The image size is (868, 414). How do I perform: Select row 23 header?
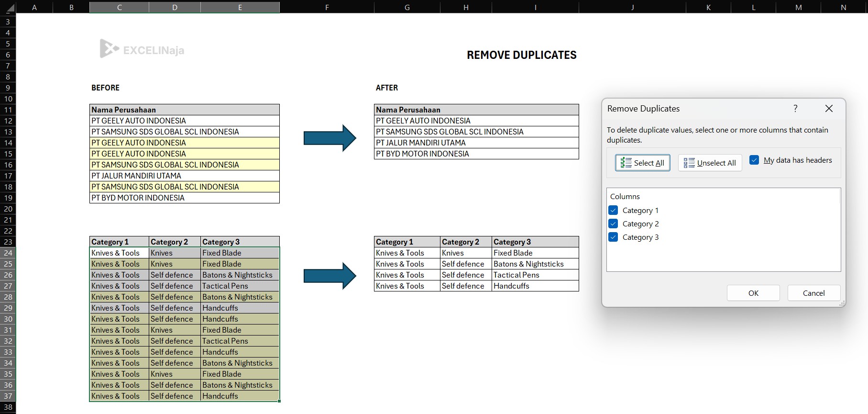(8, 242)
